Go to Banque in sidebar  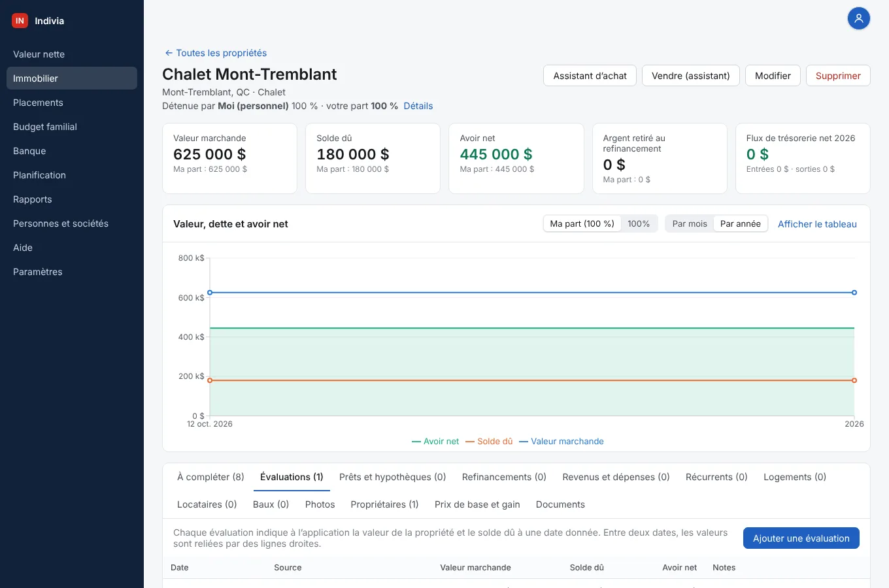click(x=72, y=151)
